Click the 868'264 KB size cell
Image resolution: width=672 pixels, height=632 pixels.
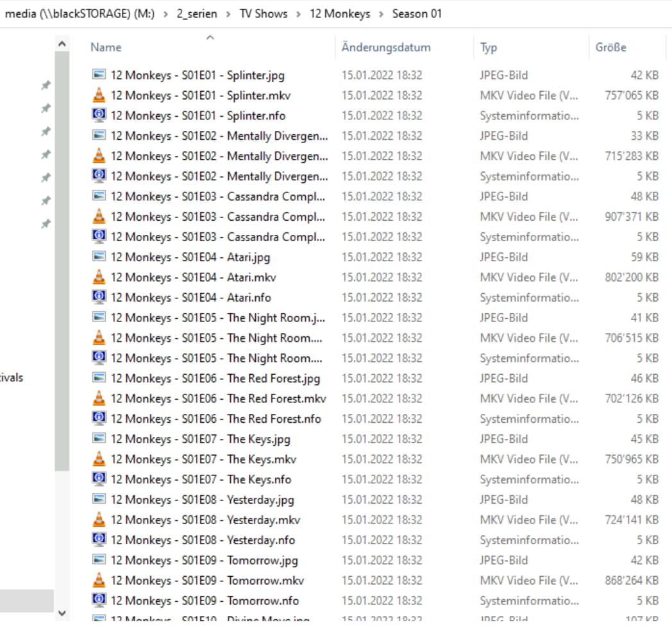pyautogui.click(x=632, y=579)
